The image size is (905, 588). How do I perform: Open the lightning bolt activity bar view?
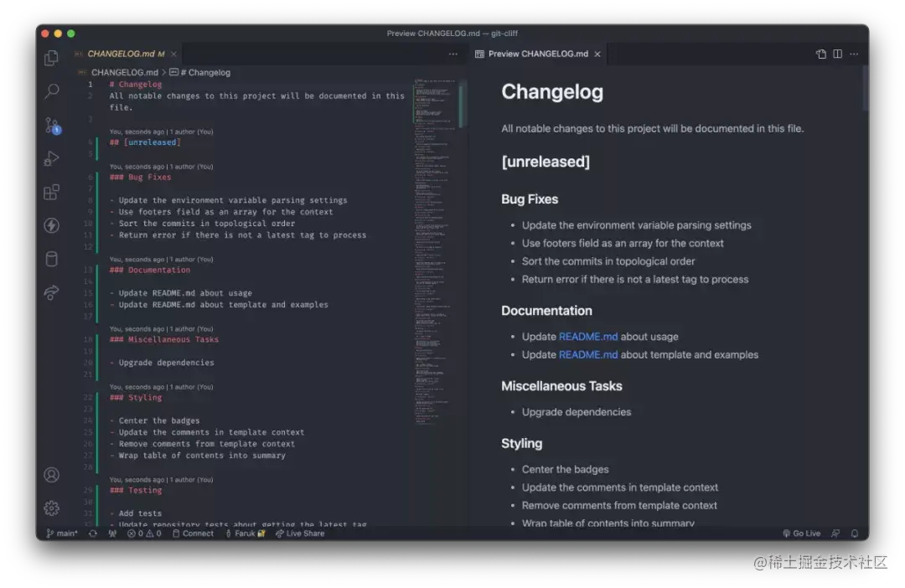51,225
